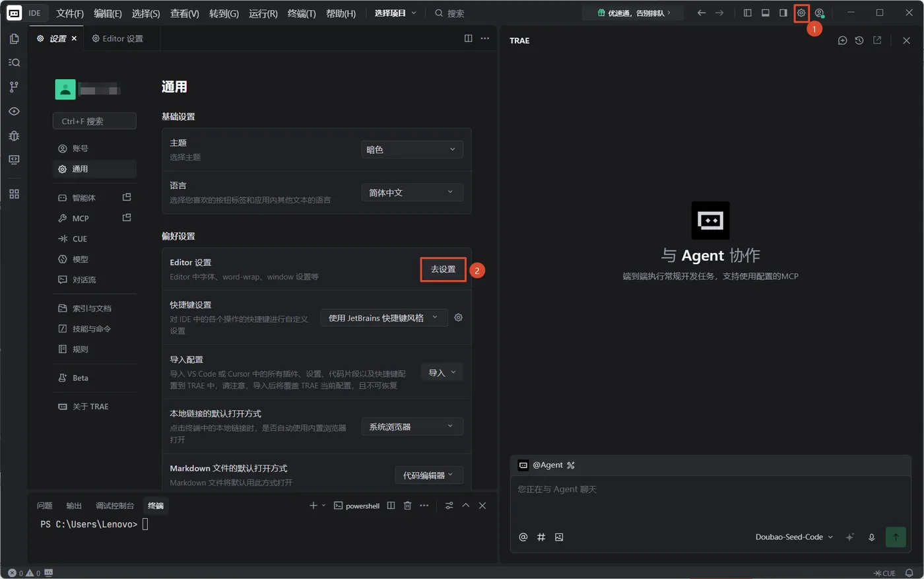Image resolution: width=924 pixels, height=579 pixels.
Task: Open notifications bell in status bar
Action: (909, 573)
